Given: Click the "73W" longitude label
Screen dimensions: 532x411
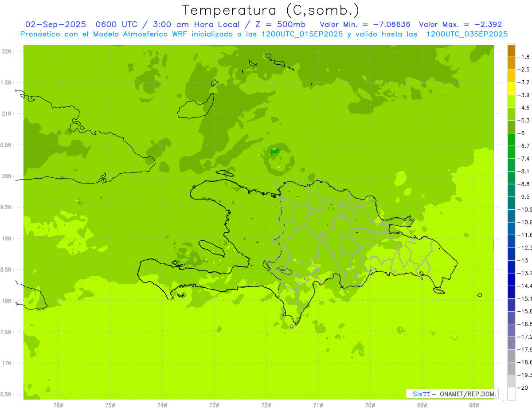Looking at the screenshot, I should point(214,405).
